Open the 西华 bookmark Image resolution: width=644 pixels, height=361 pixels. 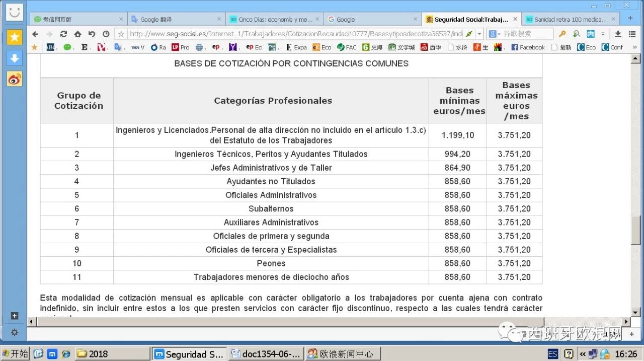[431, 47]
